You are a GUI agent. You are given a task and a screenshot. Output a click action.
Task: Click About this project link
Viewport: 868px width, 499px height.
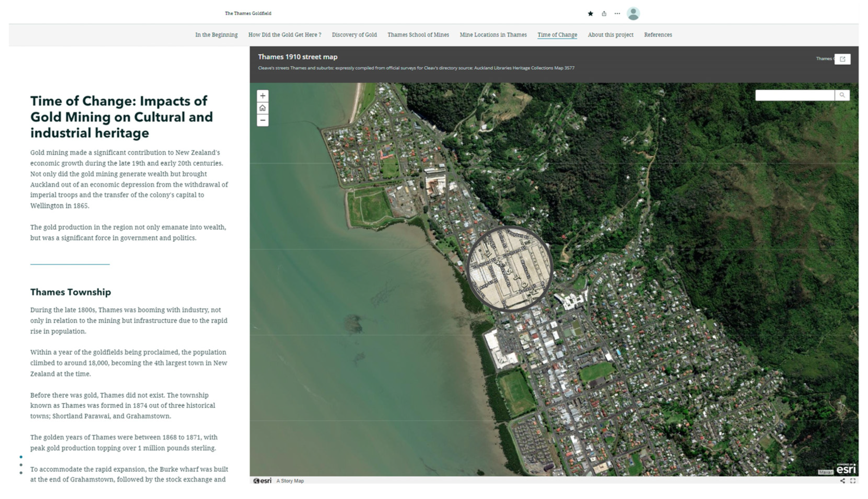pos(610,35)
